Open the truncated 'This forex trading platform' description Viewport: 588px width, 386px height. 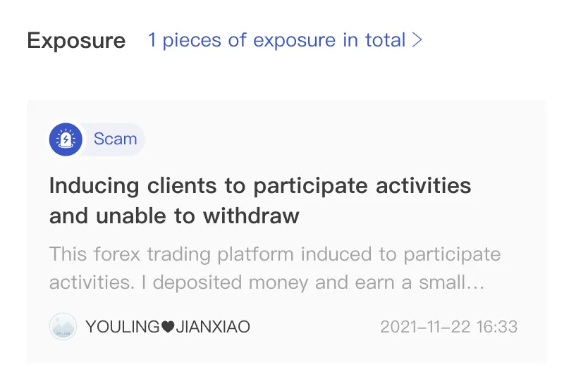(275, 268)
